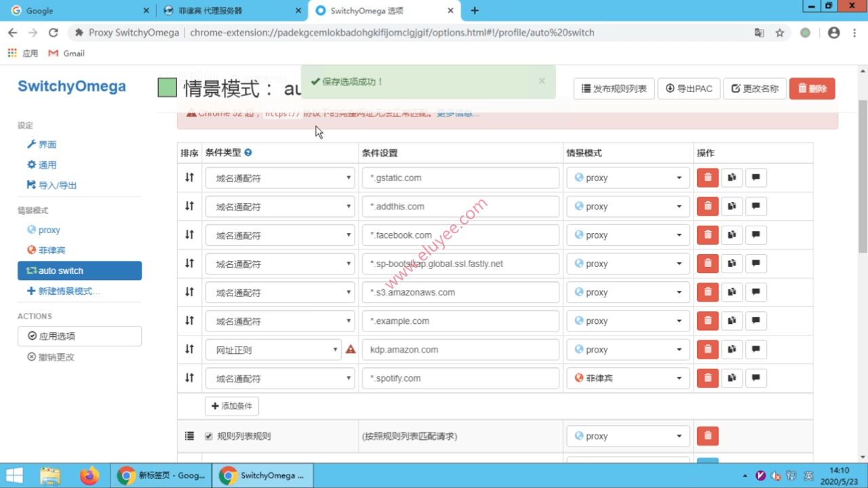The height and width of the screenshot is (488, 868).
Task: Click the sort arrows on the *.example.com row
Action: 189,321
